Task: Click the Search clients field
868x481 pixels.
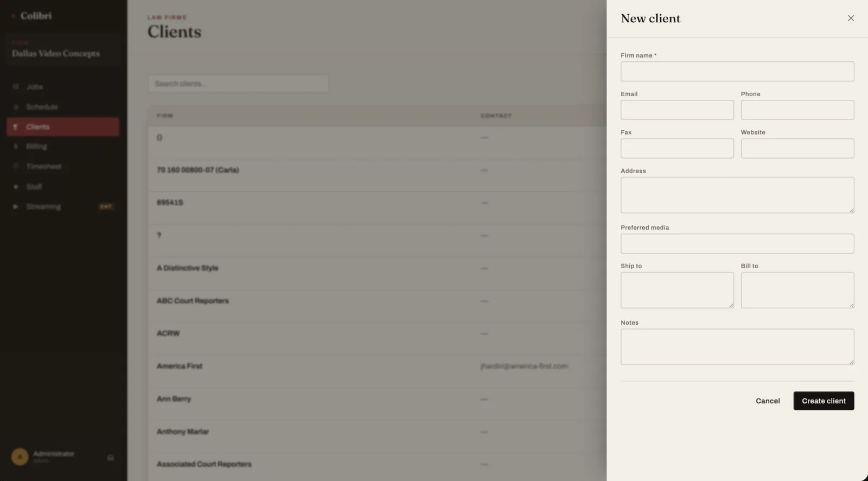Action: (x=238, y=84)
